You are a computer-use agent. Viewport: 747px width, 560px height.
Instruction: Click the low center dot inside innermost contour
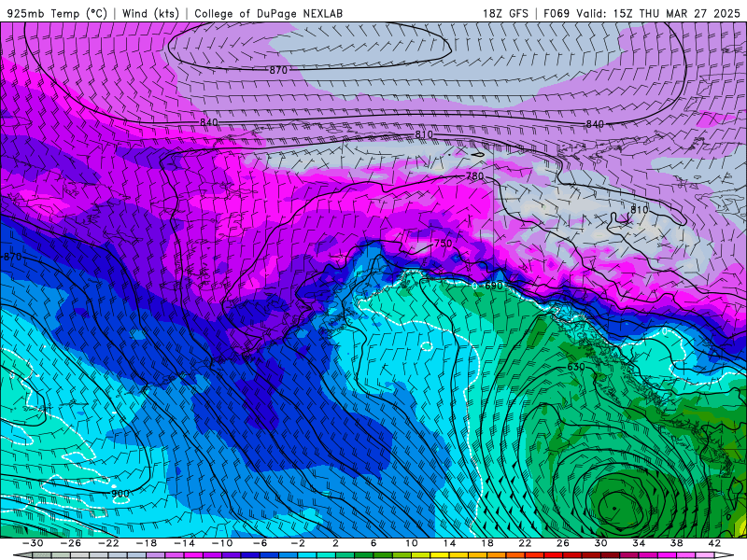(x=614, y=509)
